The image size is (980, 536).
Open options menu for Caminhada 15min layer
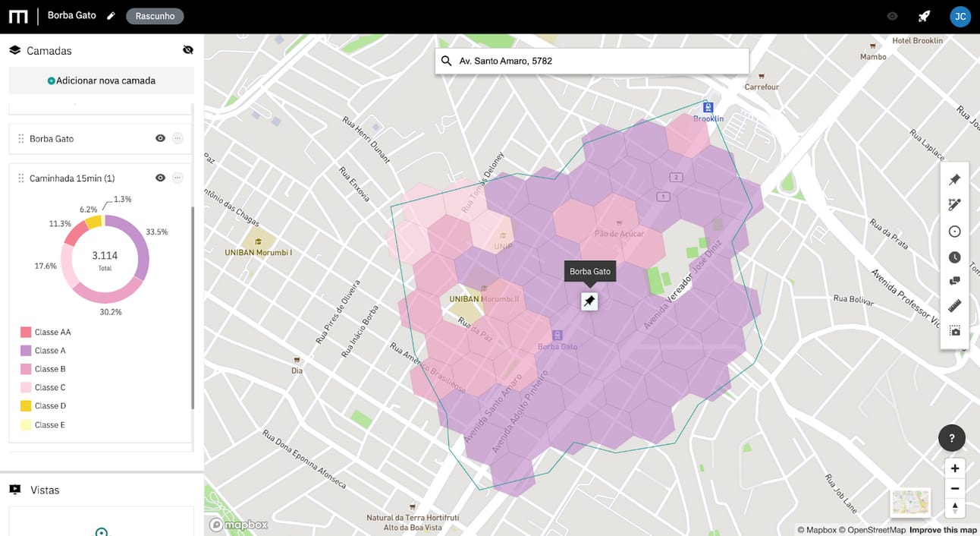177,178
